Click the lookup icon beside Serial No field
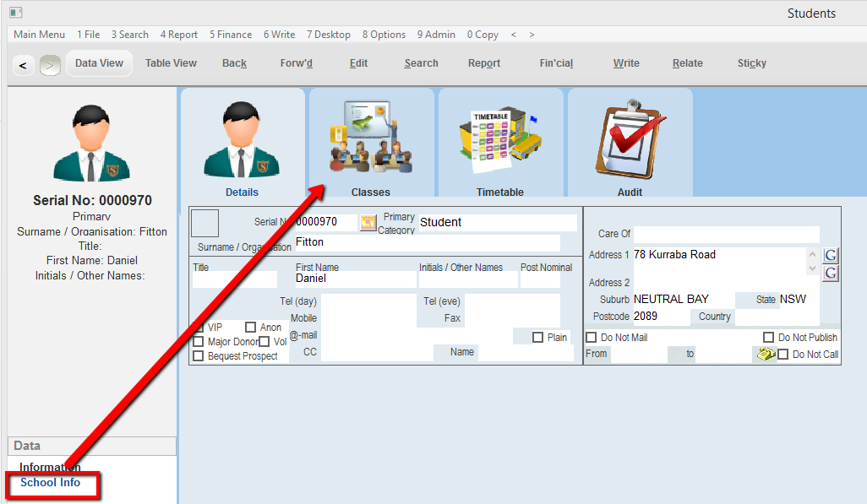Screen dimensions: 867x504 pyautogui.click(x=368, y=223)
